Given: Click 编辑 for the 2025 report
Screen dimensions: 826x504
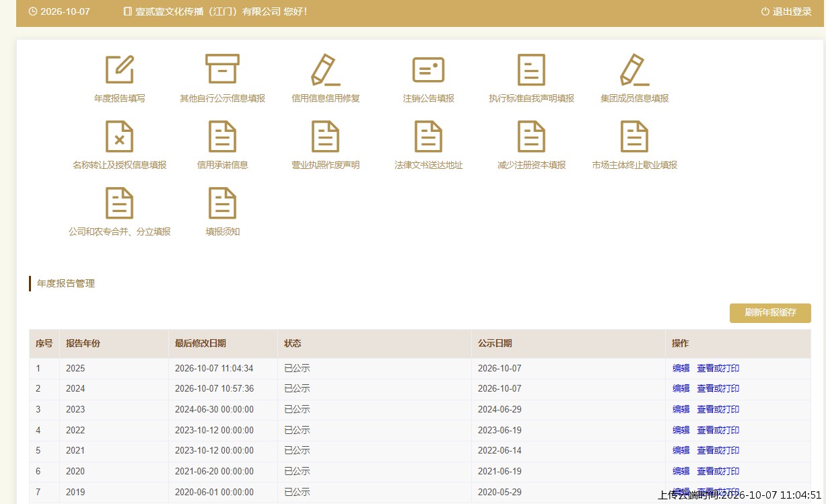Looking at the screenshot, I should click(x=681, y=368).
